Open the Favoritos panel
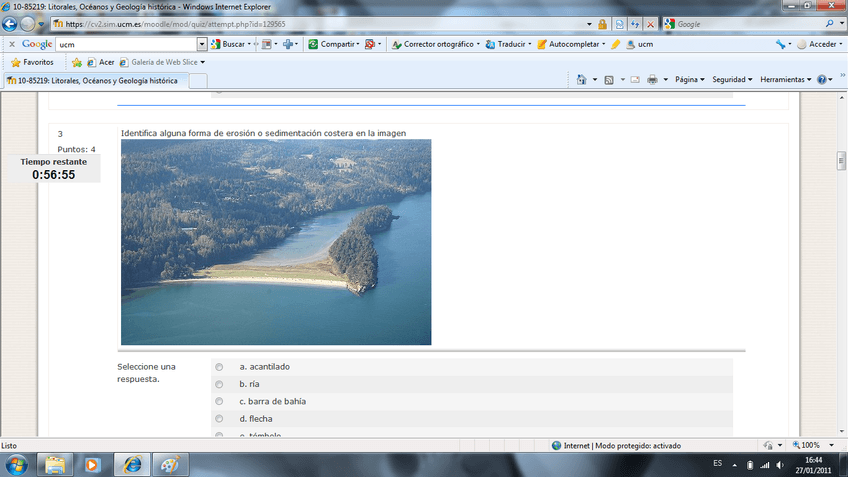Screen dimensions: 848x477 pyautogui.click(x=32, y=62)
